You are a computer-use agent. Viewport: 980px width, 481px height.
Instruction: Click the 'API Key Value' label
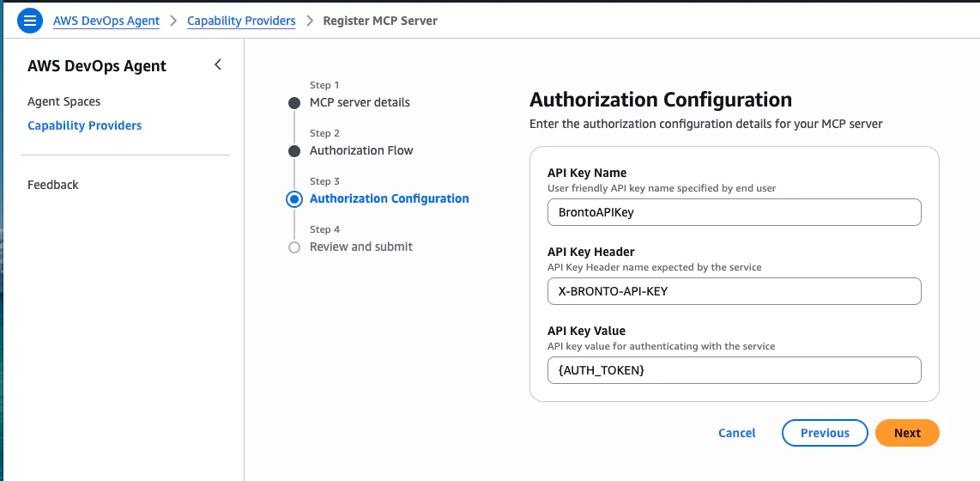click(x=586, y=331)
